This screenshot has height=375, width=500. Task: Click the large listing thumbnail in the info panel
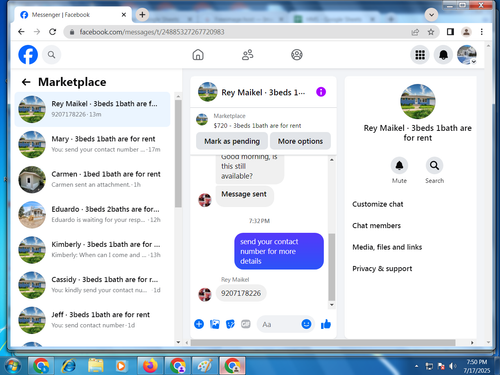click(x=417, y=102)
